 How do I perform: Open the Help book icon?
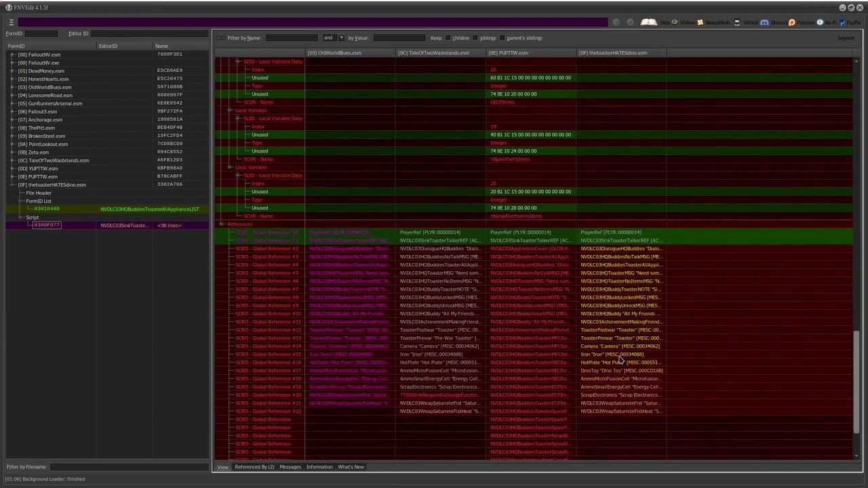coord(648,22)
